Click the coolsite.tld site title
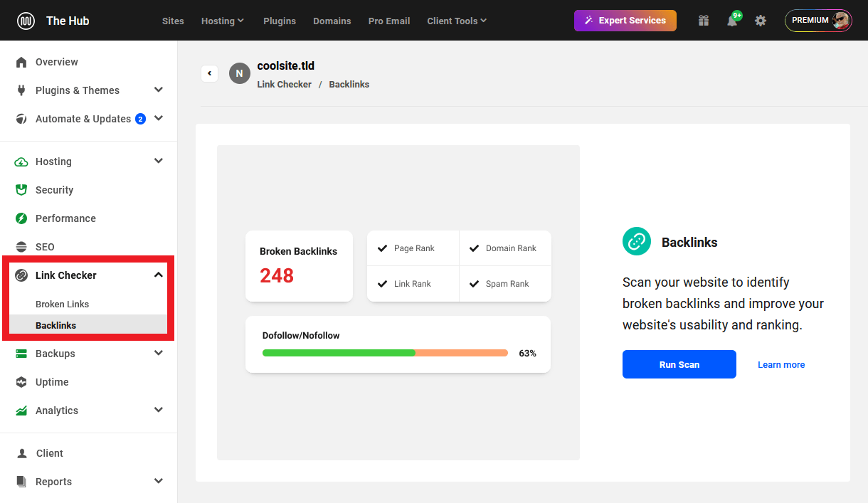Image resolution: width=868 pixels, height=503 pixels. pyautogui.click(x=286, y=65)
